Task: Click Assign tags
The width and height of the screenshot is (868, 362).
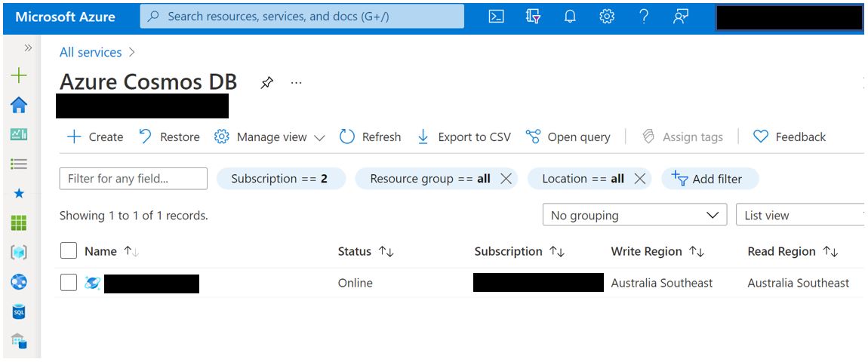Action: tap(682, 137)
